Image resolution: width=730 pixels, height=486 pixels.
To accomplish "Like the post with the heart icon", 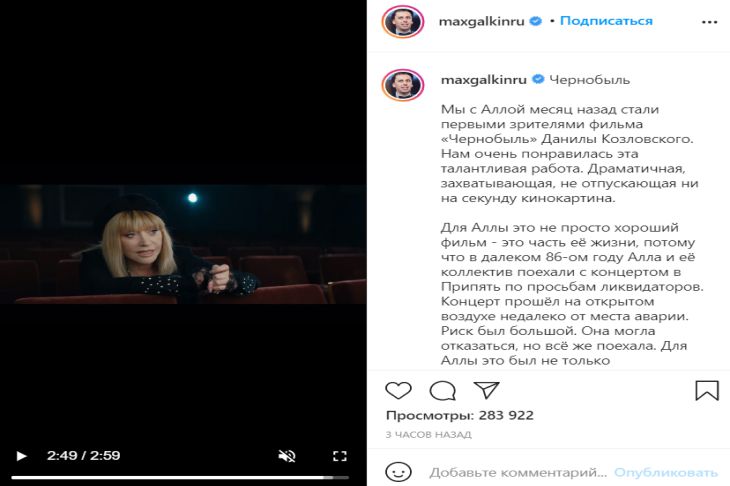I will [399, 390].
